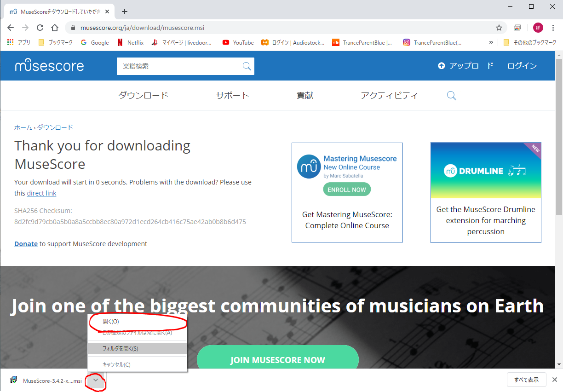Open the Google bookmark
Image resolution: width=563 pixels, height=392 pixels.
tap(95, 42)
